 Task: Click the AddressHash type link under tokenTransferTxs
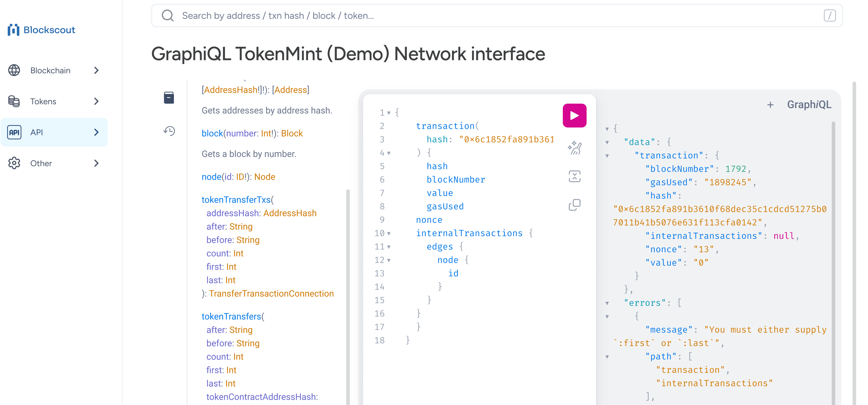pyautogui.click(x=290, y=213)
